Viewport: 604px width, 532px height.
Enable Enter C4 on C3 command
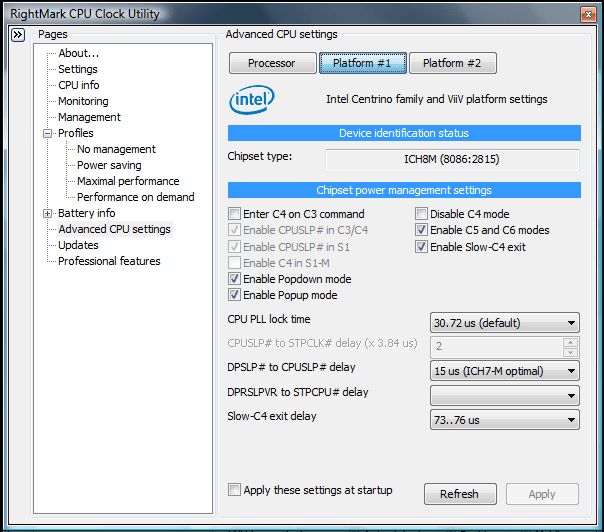[234, 214]
